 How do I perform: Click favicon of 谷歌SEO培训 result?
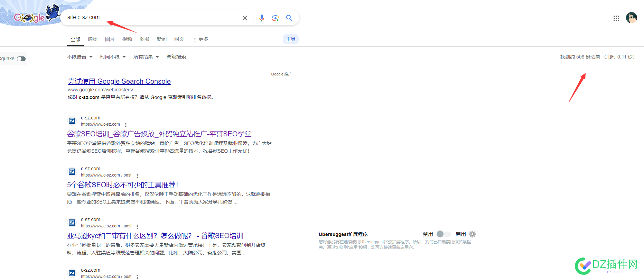pos(72,121)
